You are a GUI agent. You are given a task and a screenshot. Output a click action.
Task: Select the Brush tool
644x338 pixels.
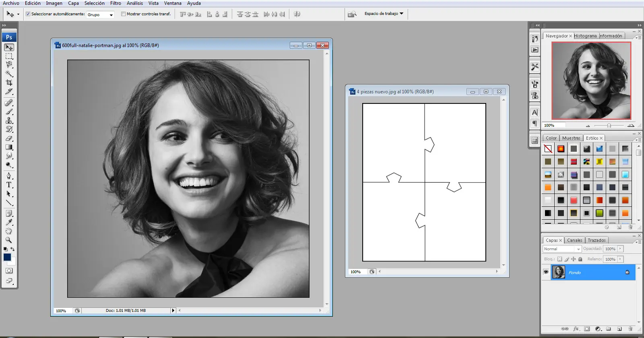[9, 112]
